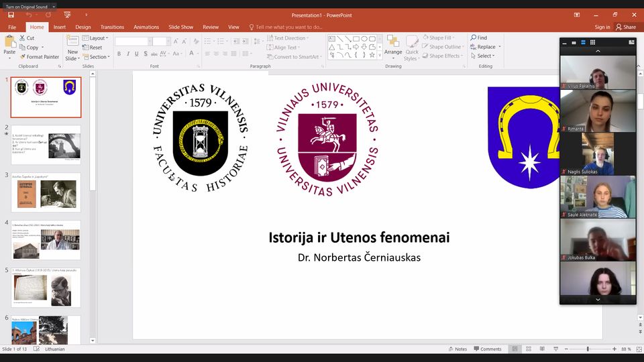This screenshot has width=644, height=362.
Task: Focus the Tell me search box
Action: pyautogui.click(x=286, y=27)
